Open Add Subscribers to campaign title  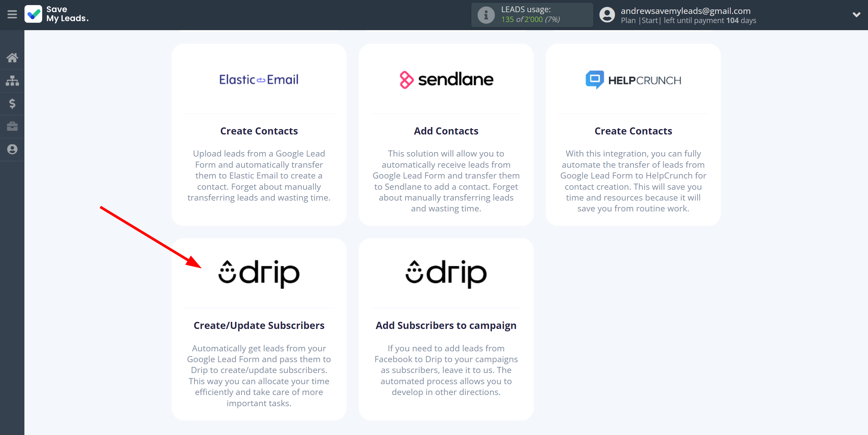[446, 326]
